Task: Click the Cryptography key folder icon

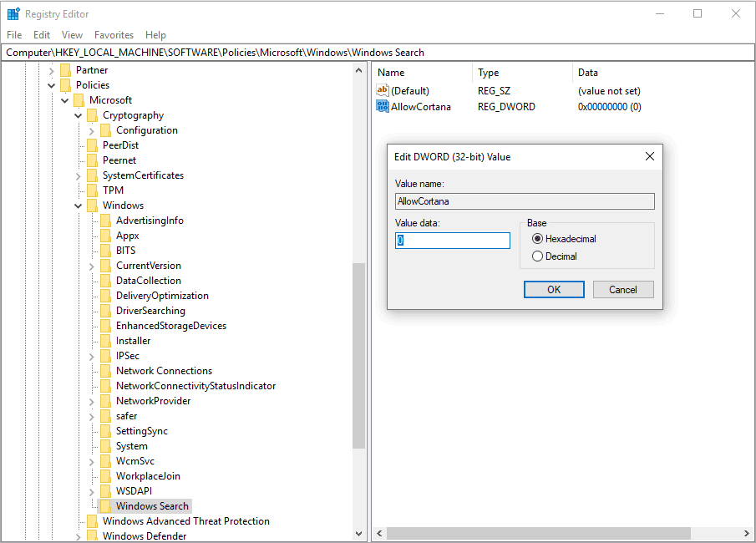Action: coord(92,114)
